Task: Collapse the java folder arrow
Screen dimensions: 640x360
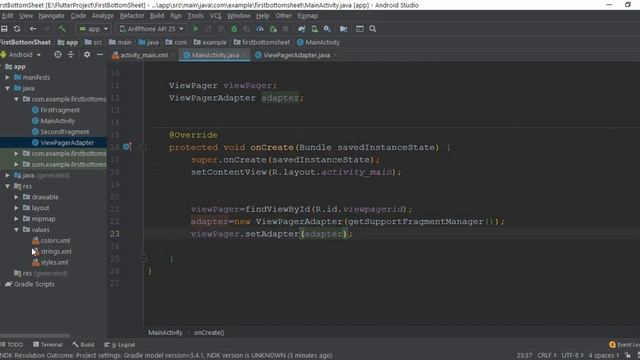Action: pyautogui.click(x=7, y=88)
